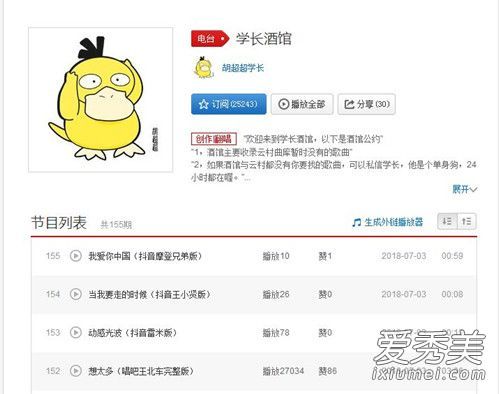Image resolution: width=500 pixels, height=394 pixels.
Task: Open the 胡超超学长 profile link
Action: point(243,68)
